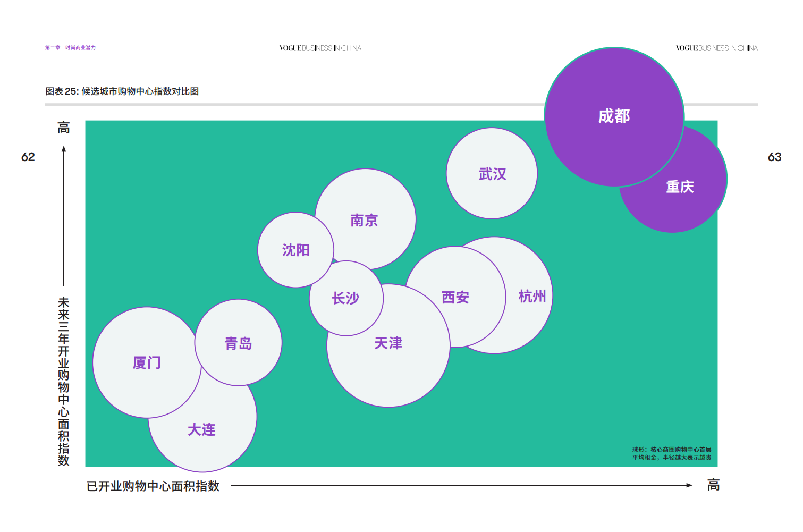Select the 大连 bubble
Screen dimensions: 803x532
(201, 430)
